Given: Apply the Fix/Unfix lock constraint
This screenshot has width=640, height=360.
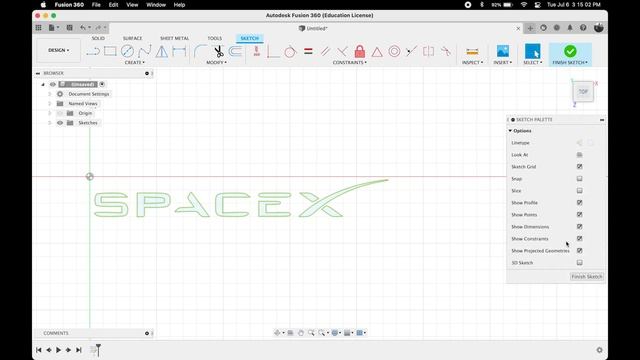Looking at the screenshot, I should tap(360, 51).
